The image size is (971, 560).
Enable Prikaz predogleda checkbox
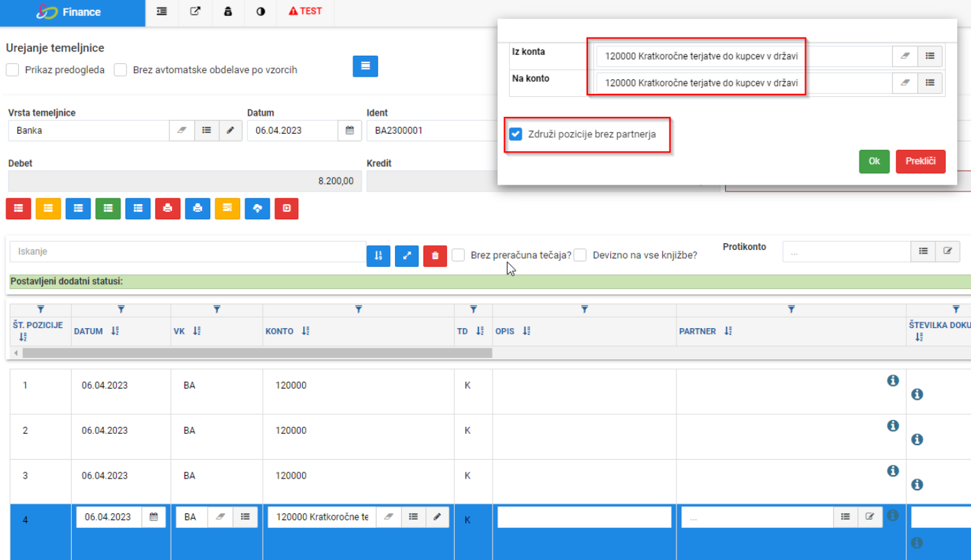pyautogui.click(x=13, y=70)
